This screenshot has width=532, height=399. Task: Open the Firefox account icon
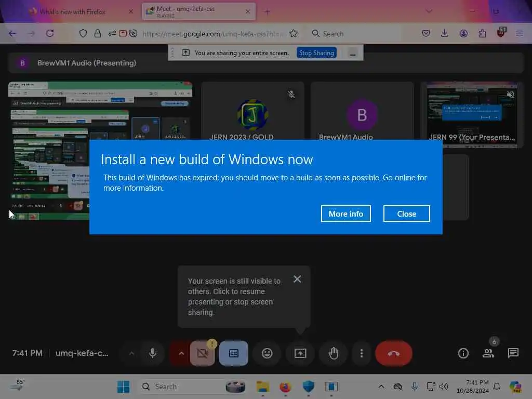(463, 33)
